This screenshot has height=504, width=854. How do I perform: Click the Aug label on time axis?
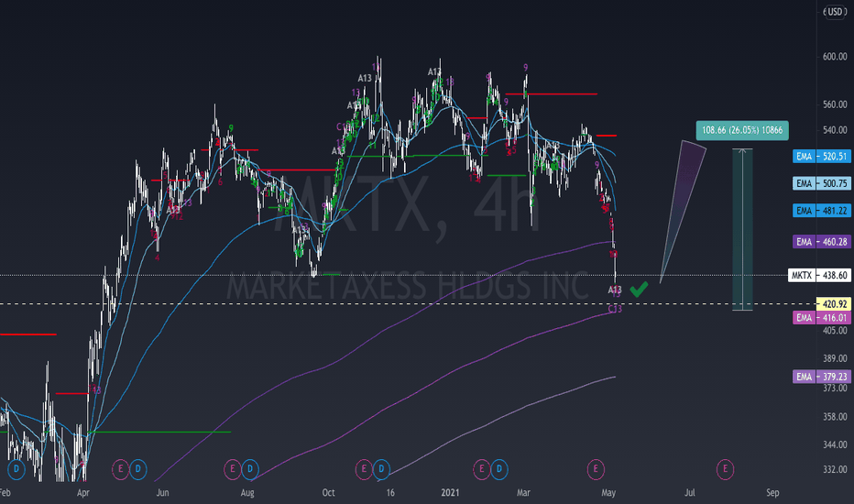tap(247, 493)
